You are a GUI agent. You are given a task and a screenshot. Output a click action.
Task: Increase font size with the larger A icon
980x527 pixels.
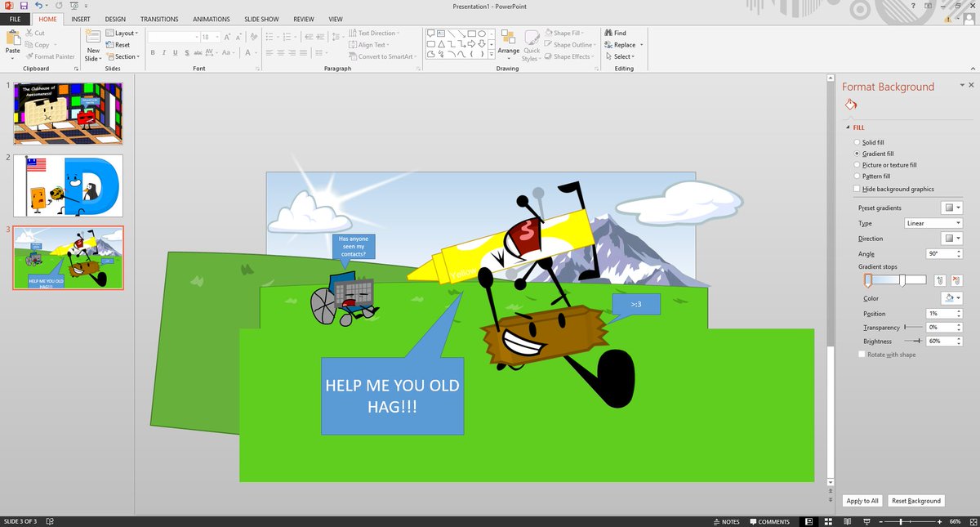(x=228, y=37)
